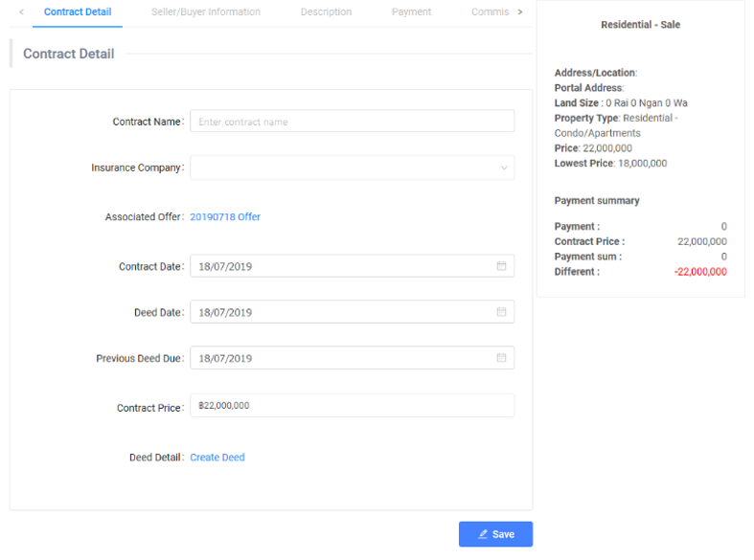Click the Create Deed link
Viewport: 754px width, 560px height.
[x=217, y=458]
